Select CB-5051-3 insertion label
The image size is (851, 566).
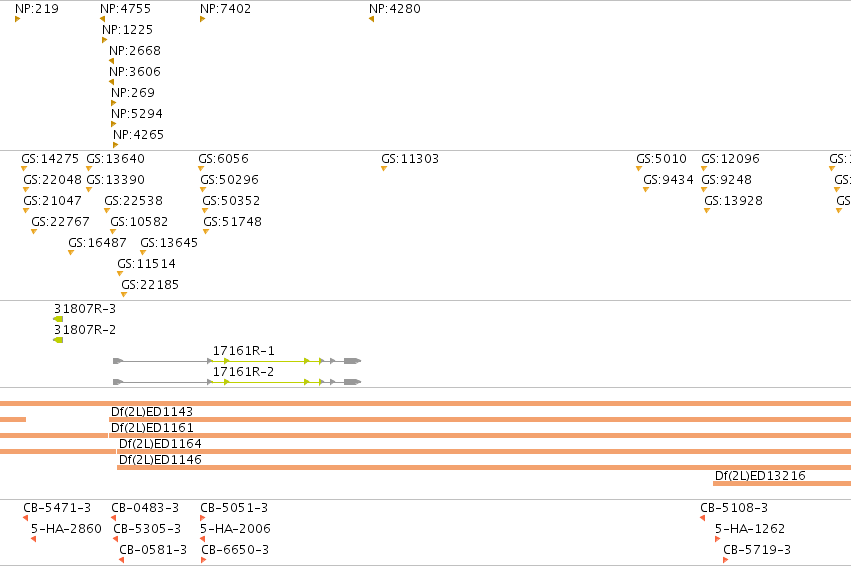coord(234,508)
